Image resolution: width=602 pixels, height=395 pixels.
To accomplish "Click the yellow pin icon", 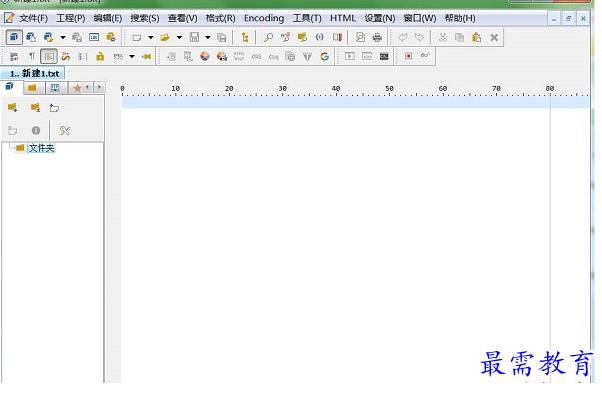I will [x=146, y=56].
